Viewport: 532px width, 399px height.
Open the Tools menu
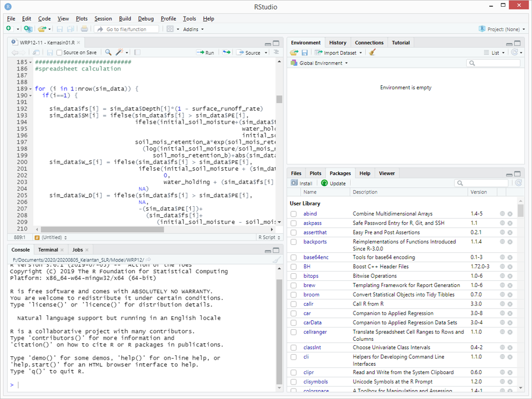point(190,19)
